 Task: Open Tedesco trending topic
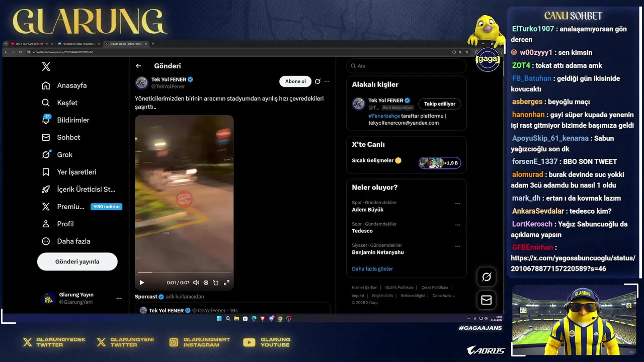tap(362, 231)
